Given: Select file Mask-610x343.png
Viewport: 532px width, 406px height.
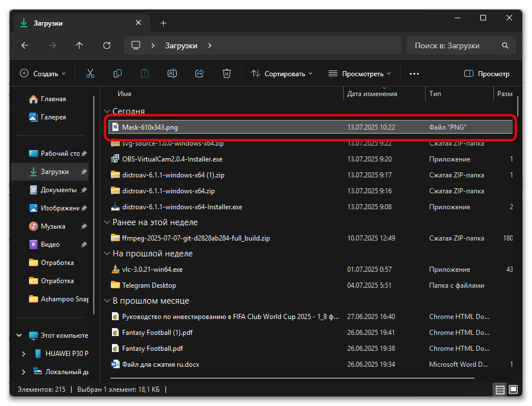Looking at the screenshot, I should tap(310, 127).
